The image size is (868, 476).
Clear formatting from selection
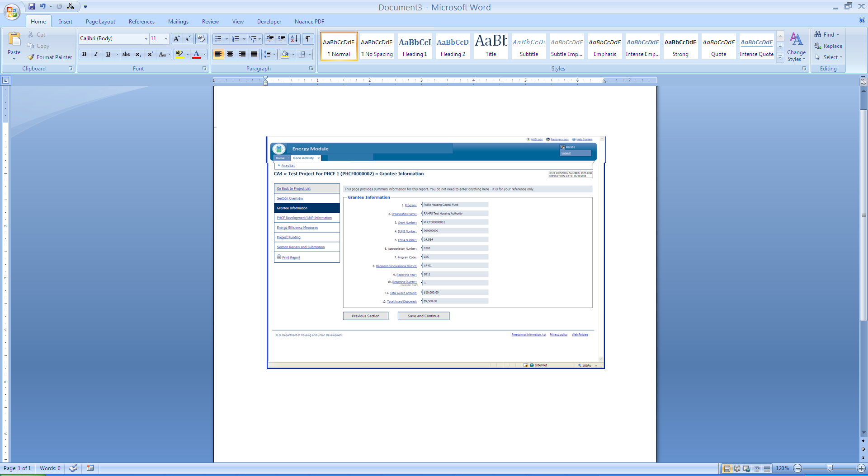201,38
